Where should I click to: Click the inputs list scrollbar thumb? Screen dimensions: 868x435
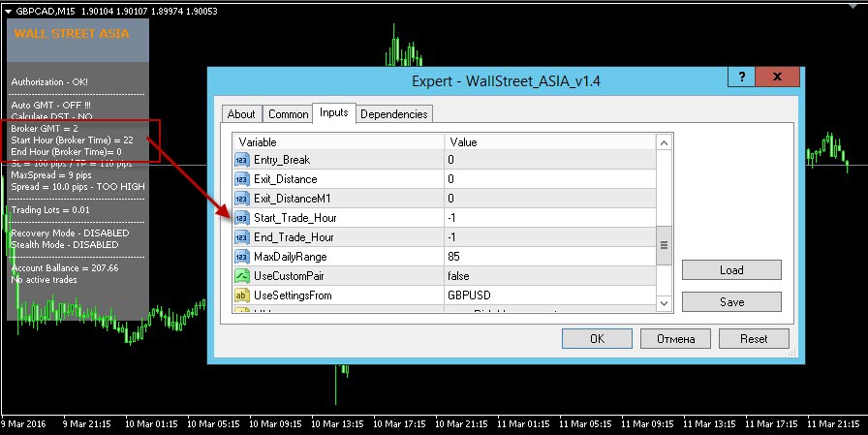(664, 245)
